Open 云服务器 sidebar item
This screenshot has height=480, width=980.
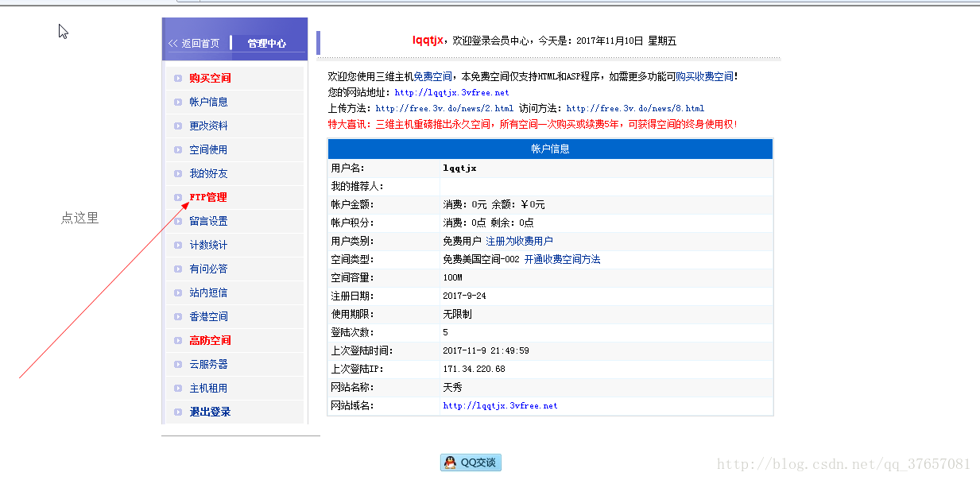click(x=208, y=364)
